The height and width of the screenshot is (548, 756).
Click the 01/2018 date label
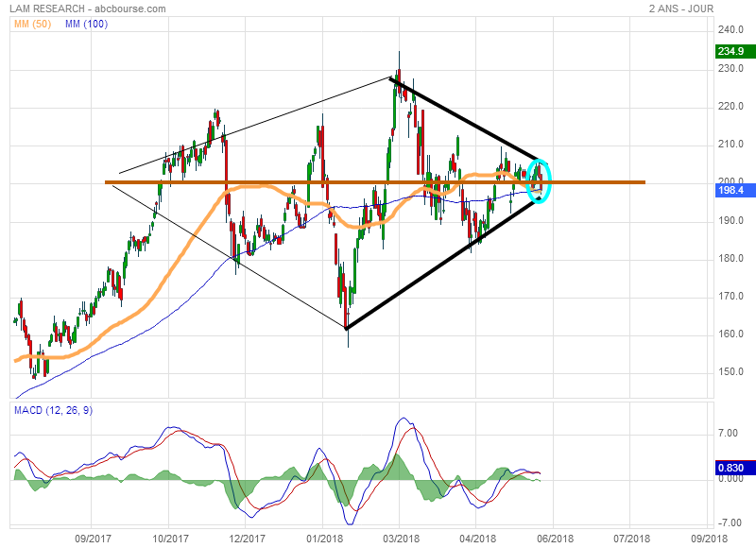324,539
